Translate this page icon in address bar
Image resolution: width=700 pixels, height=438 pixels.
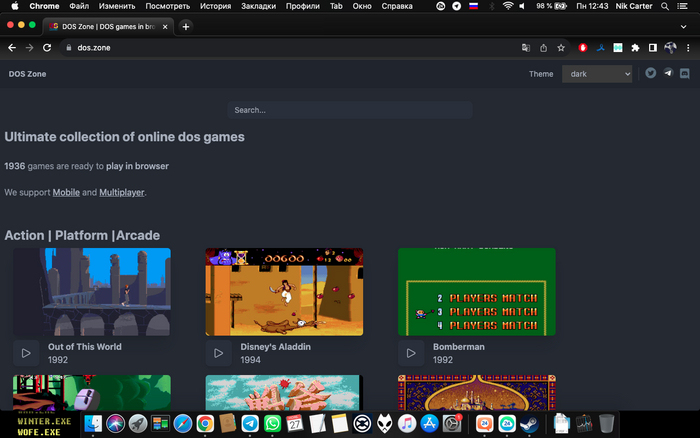tap(525, 48)
